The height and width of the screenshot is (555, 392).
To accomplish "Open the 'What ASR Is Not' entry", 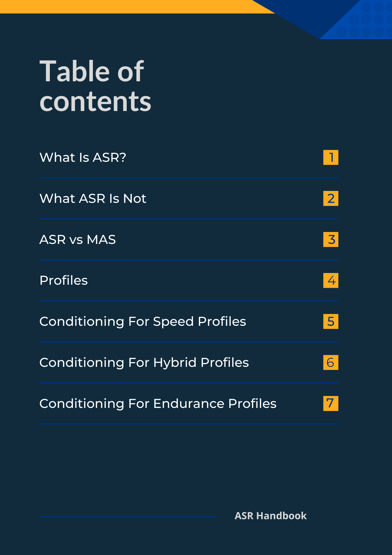I will pyautogui.click(x=93, y=198).
